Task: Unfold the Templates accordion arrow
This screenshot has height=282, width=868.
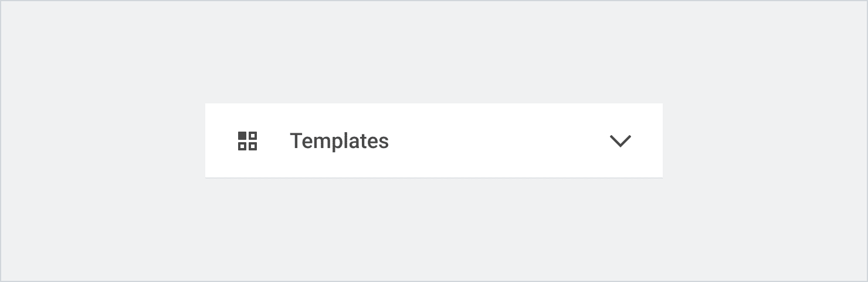Action: click(x=620, y=141)
